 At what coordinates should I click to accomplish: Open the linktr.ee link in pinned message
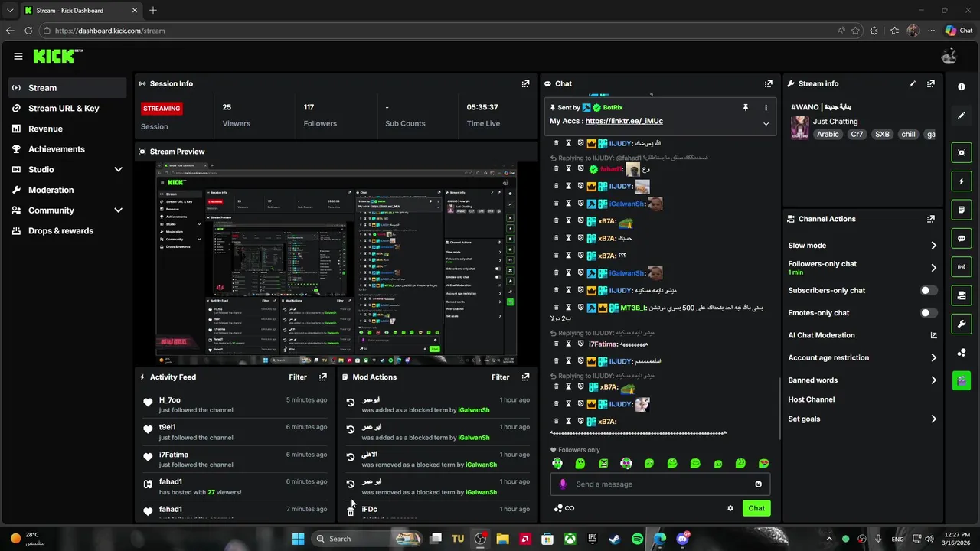pyautogui.click(x=624, y=121)
